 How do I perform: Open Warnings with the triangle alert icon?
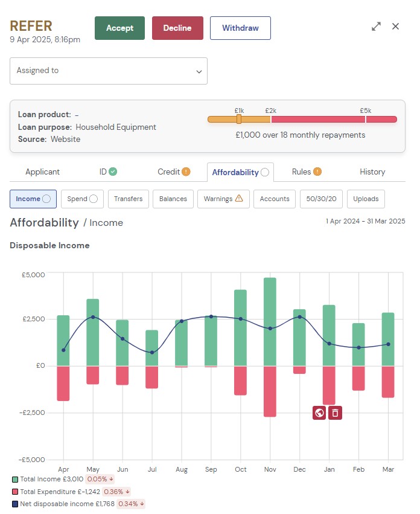pyautogui.click(x=223, y=199)
